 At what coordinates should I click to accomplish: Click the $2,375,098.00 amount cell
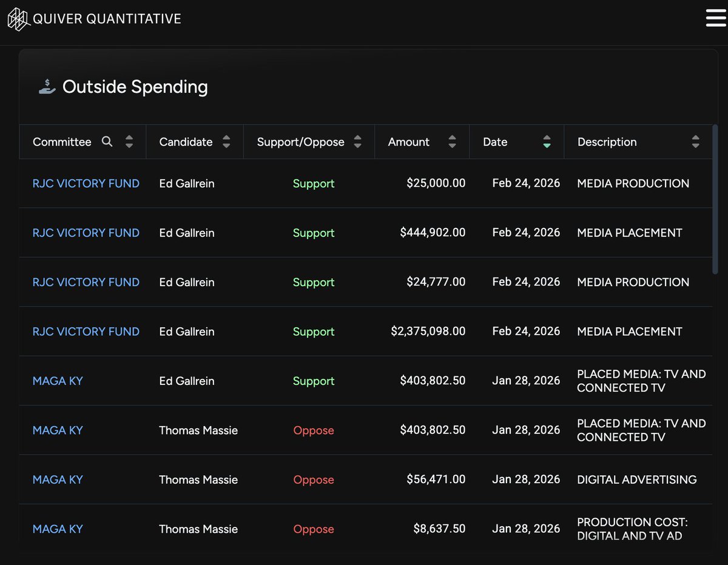pyautogui.click(x=428, y=332)
